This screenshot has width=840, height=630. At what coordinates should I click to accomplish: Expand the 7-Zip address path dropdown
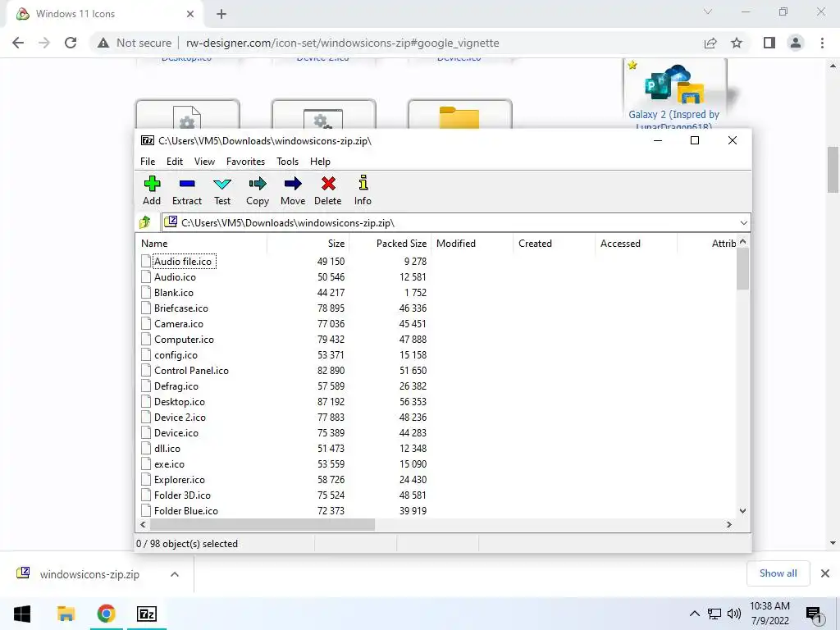(743, 223)
